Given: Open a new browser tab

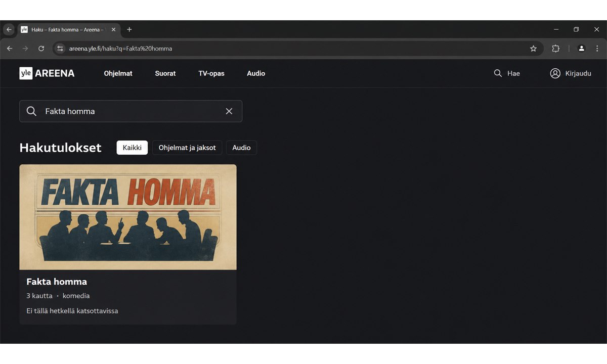Looking at the screenshot, I should pos(129,29).
